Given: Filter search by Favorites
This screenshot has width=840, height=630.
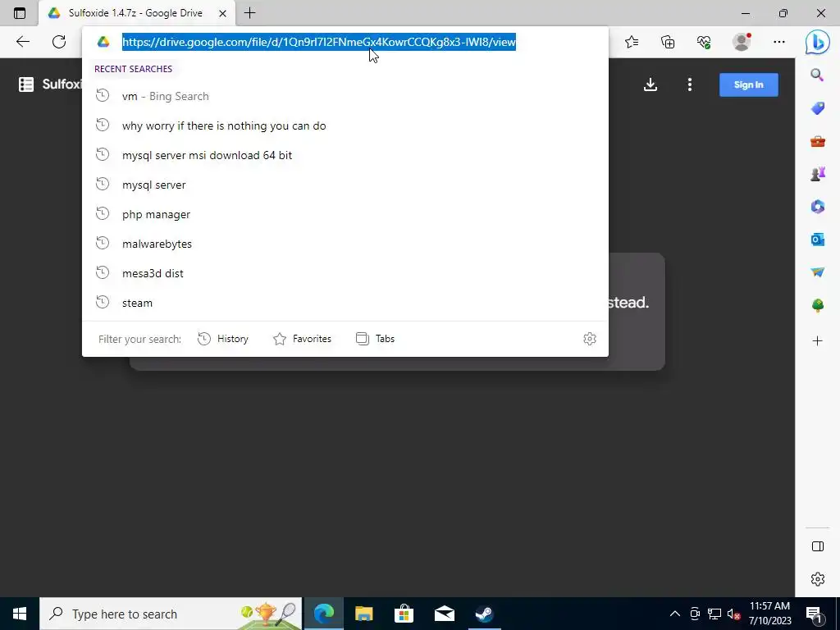Looking at the screenshot, I should pyautogui.click(x=302, y=339).
